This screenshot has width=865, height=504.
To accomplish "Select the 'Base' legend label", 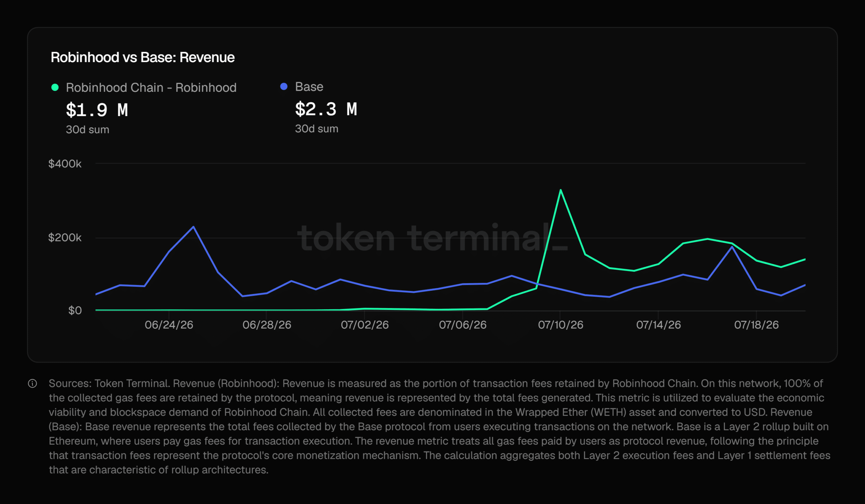I will coord(309,87).
